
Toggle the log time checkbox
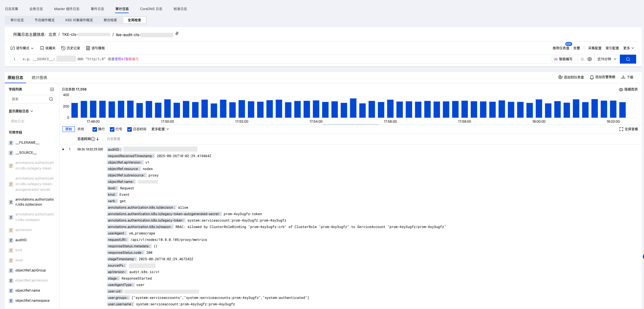[130, 129]
